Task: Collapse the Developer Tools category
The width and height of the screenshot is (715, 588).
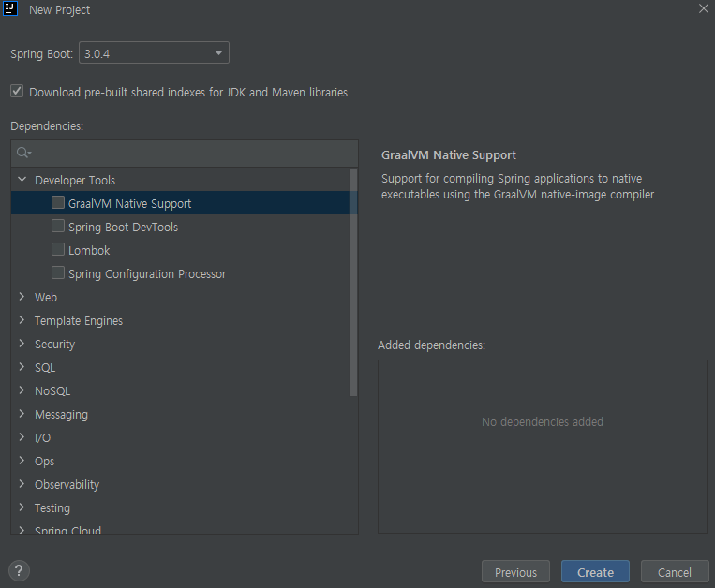Action: click(22, 180)
